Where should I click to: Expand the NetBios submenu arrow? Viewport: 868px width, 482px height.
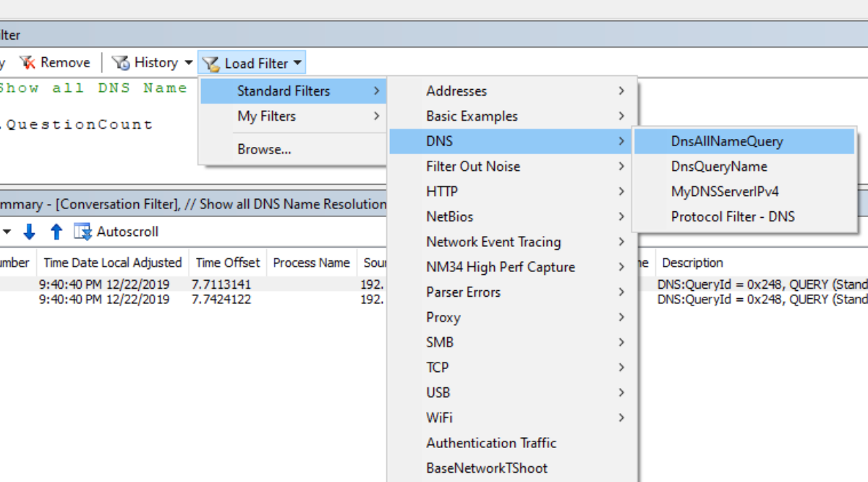point(621,216)
